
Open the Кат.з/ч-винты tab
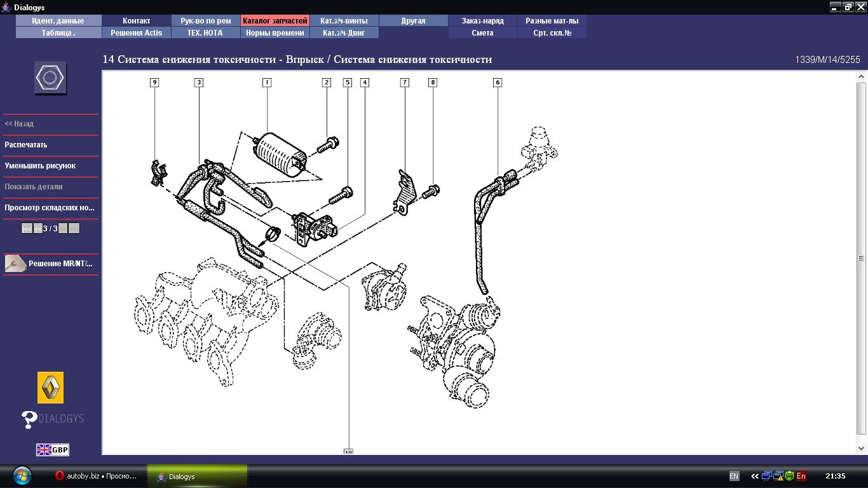344,21
